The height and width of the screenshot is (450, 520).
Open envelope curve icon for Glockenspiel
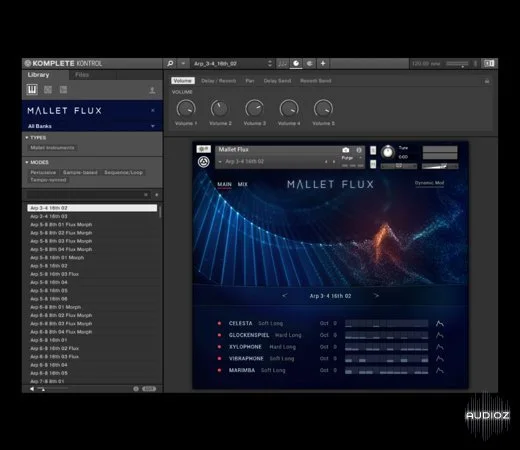[440, 335]
